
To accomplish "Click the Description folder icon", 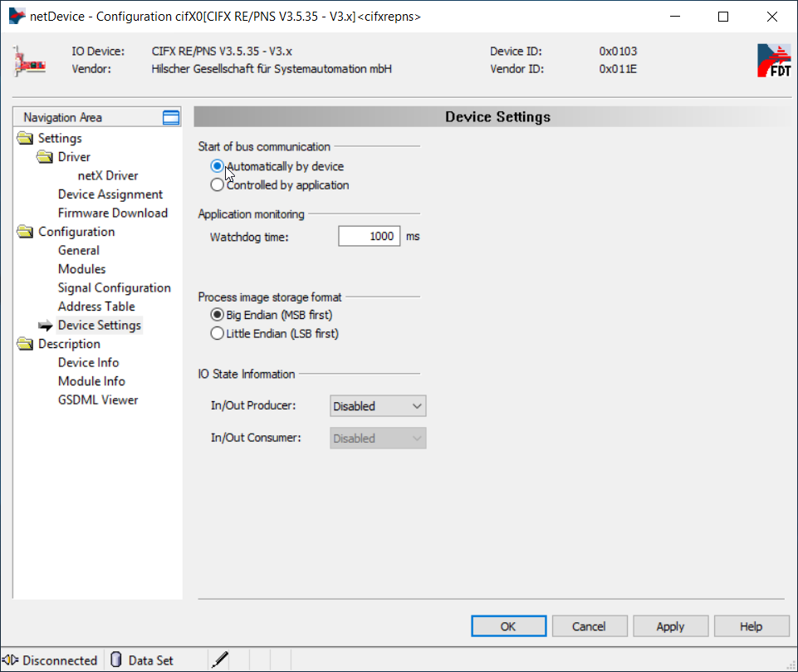I will pyautogui.click(x=26, y=344).
